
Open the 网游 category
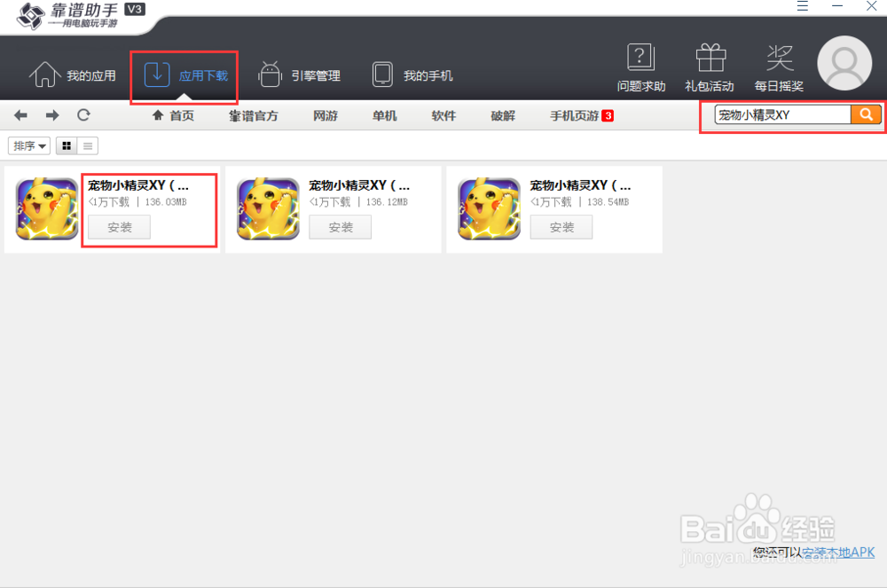(326, 116)
